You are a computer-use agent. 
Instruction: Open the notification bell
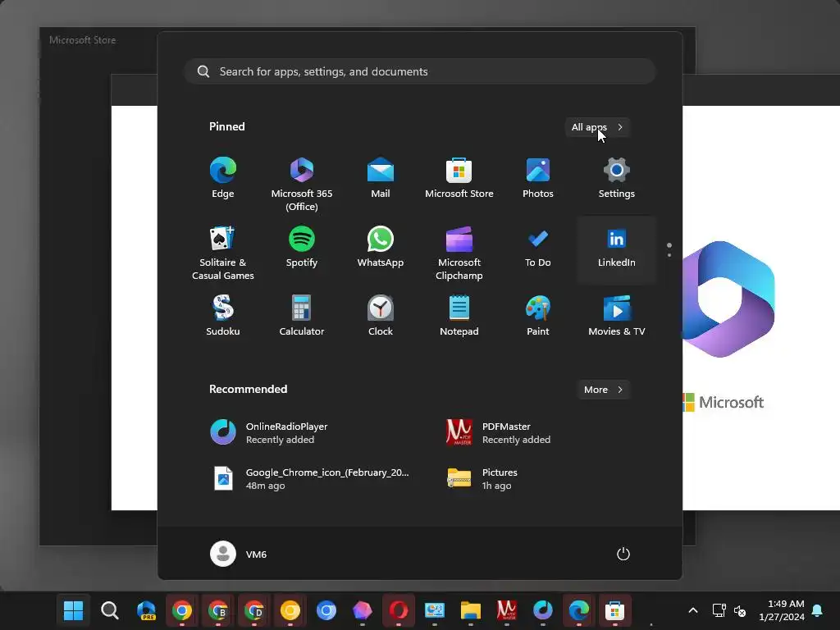coord(818,610)
